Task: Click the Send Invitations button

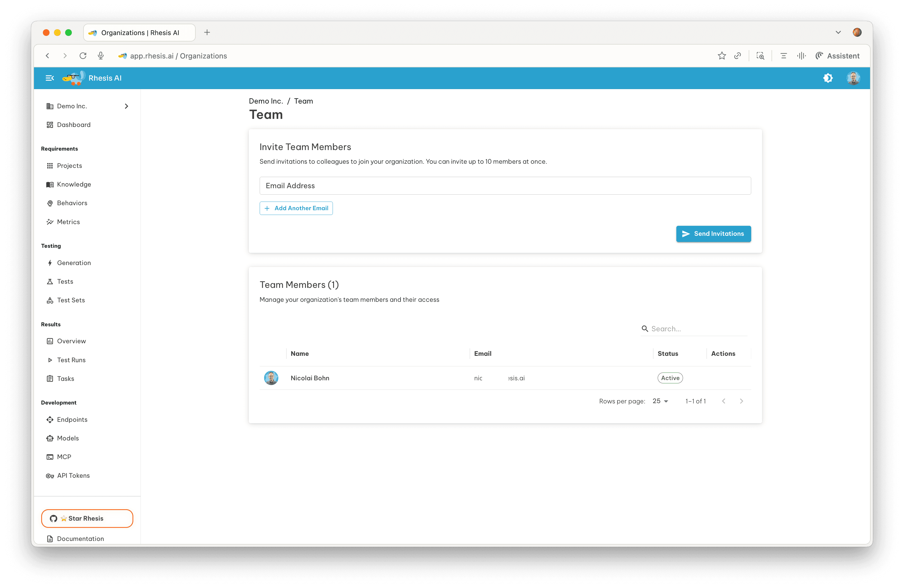Action: pyautogui.click(x=713, y=234)
